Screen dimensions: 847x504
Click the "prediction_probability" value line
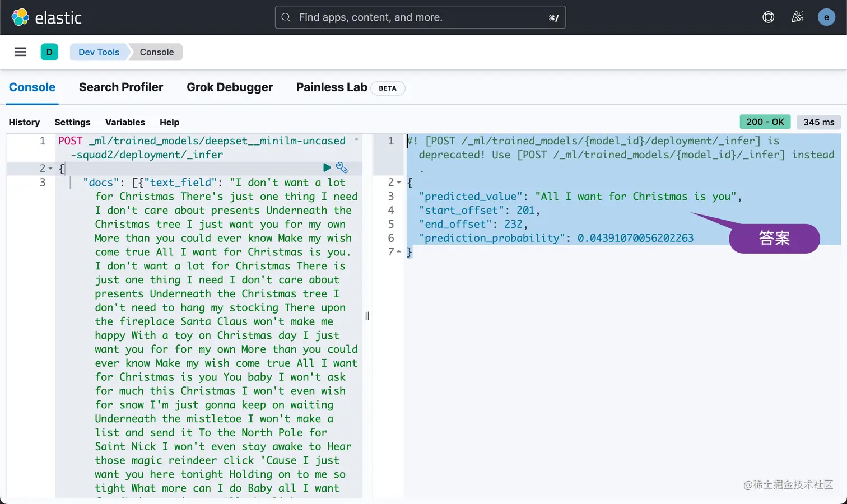556,238
